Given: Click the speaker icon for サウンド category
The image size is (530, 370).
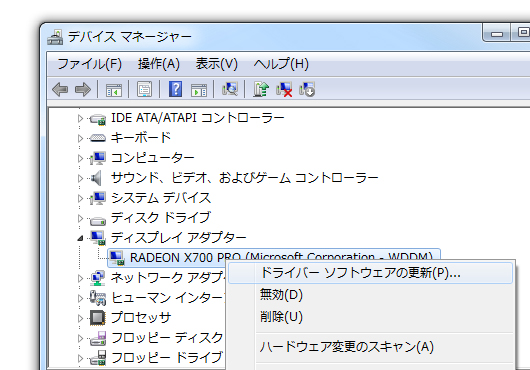Looking at the screenshot, I should pyautogui.click(x=96, y=178).
